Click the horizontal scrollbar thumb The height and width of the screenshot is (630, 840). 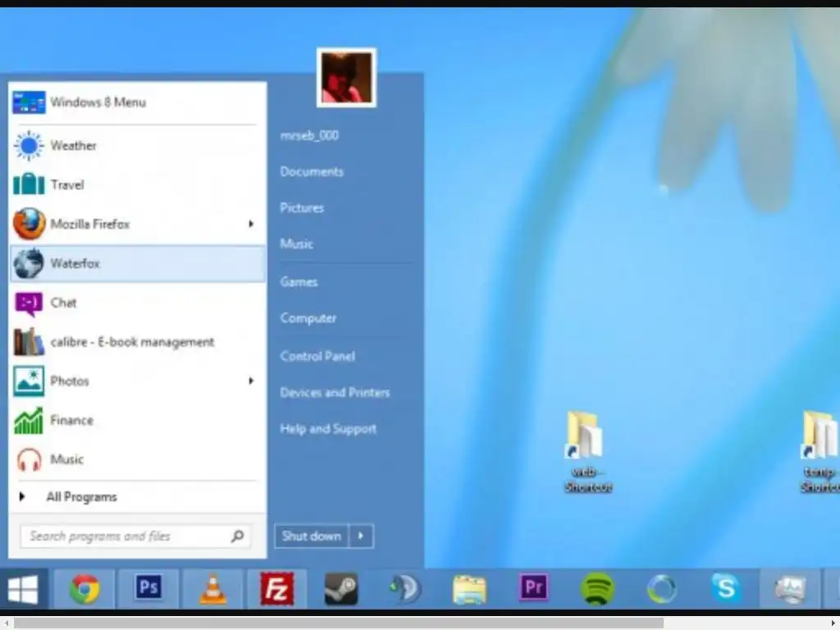339,623
